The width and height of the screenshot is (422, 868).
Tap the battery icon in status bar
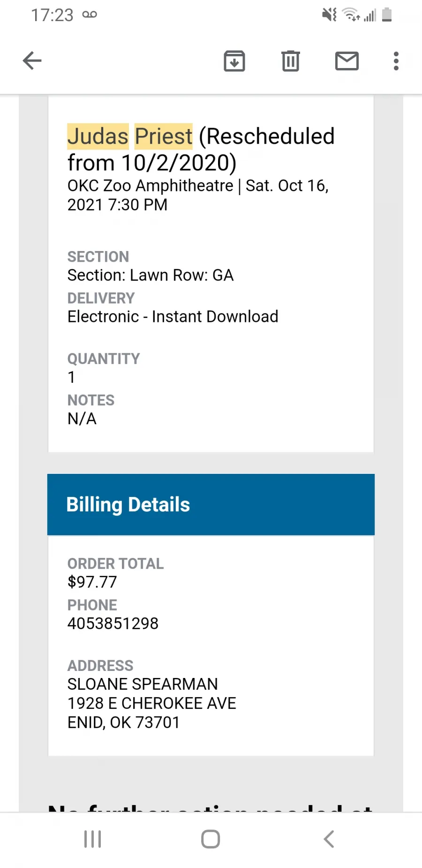(387, 15)
